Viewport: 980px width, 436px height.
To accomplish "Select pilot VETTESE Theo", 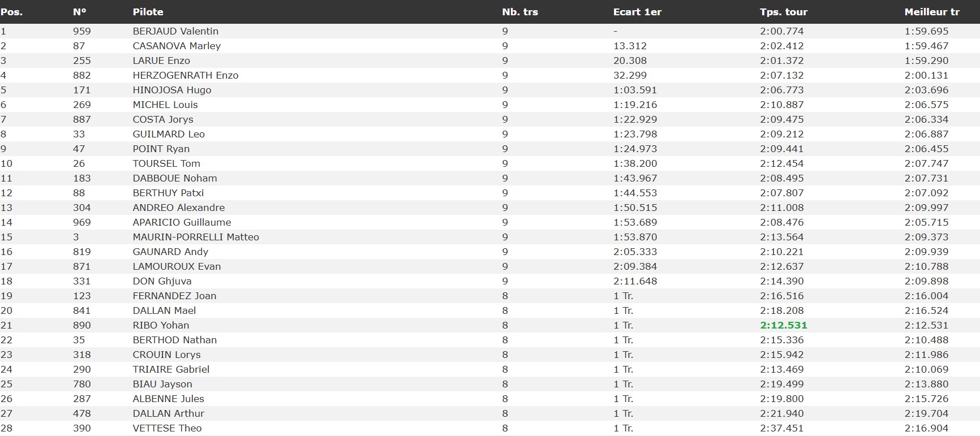I will pyautogui.click(x=167, y=428).
